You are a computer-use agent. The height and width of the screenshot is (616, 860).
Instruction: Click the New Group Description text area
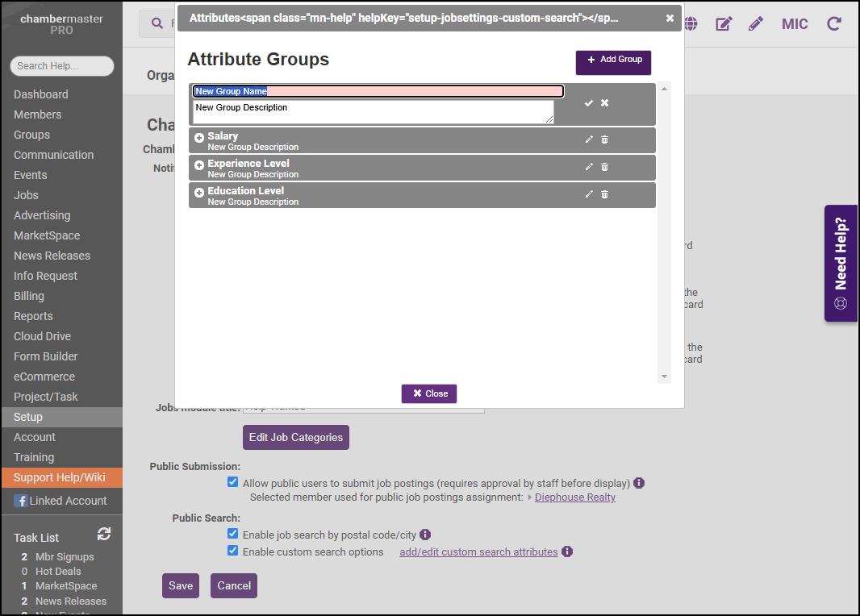[374, 112]
